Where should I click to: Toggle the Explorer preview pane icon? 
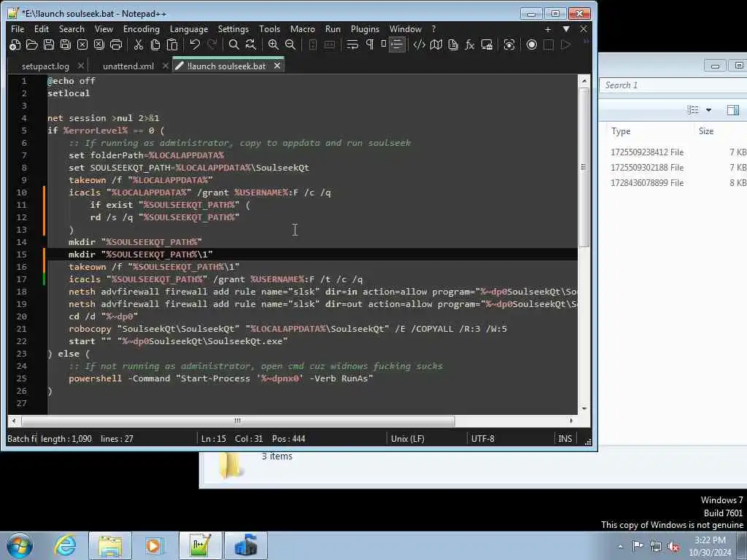(x=732, y=111)
